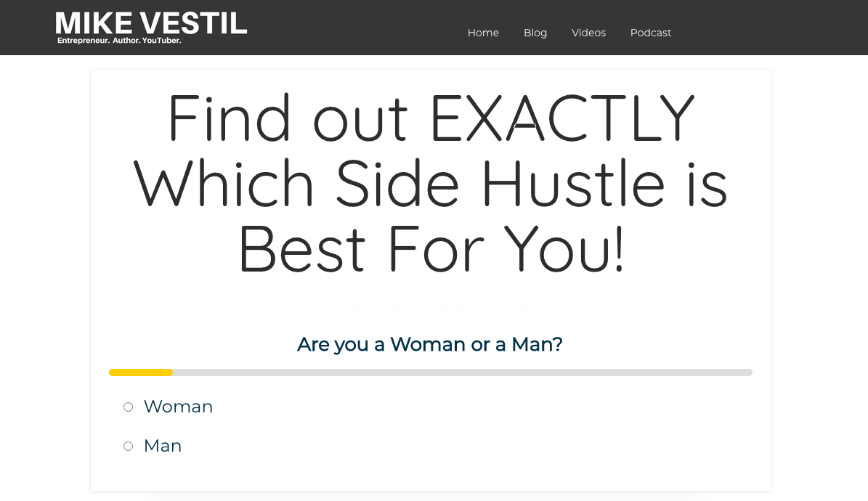Click the yellow filled part of progress bar
The width and height of the screenshot is (868, 501).
tap(141, 372)
